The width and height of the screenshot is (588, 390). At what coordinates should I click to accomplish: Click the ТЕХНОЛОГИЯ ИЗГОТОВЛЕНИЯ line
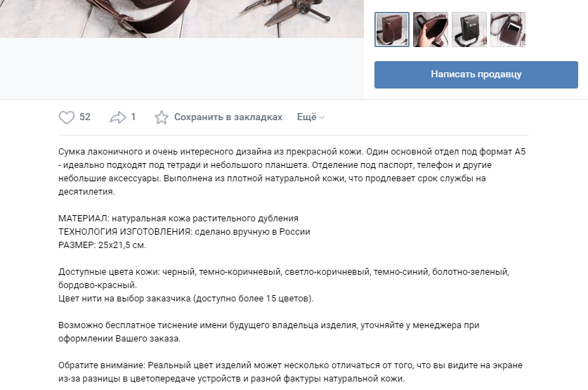click(184, 232)
